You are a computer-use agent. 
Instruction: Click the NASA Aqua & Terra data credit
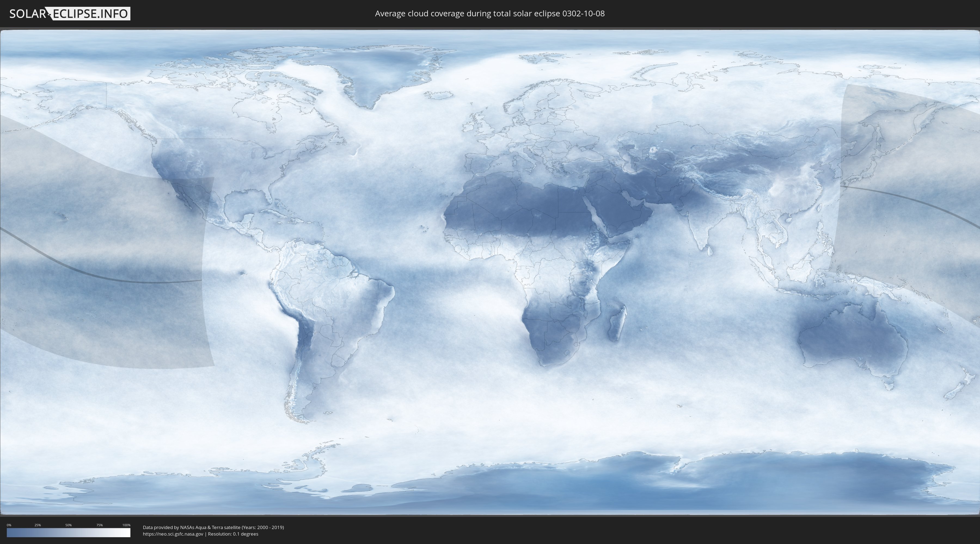point(213,527)
